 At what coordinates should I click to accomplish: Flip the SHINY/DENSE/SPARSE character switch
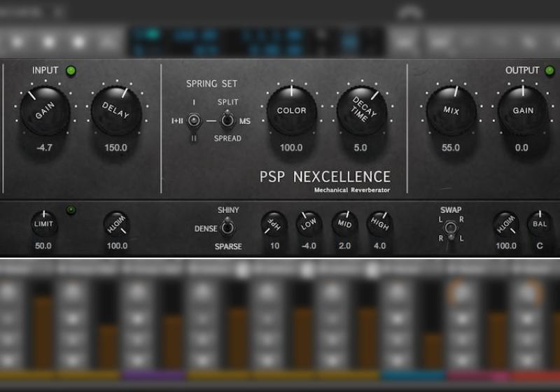227,227
